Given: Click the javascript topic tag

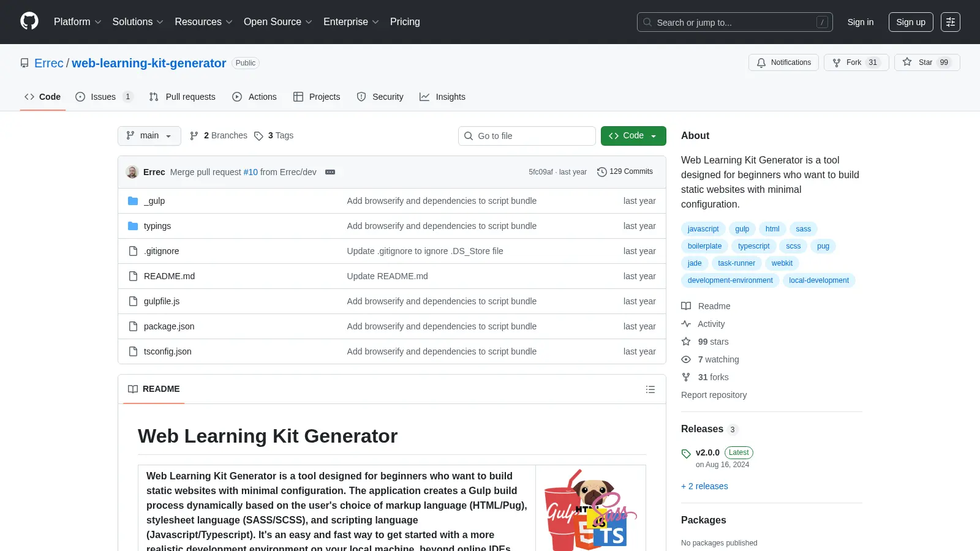Looking at the screenshot, I should click(x=703, y=229).
